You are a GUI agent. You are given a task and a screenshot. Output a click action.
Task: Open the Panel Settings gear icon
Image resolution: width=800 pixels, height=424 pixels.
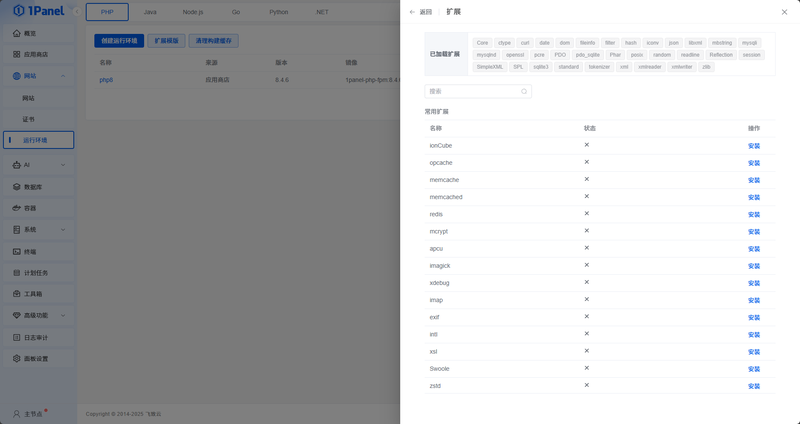(17, 359)
